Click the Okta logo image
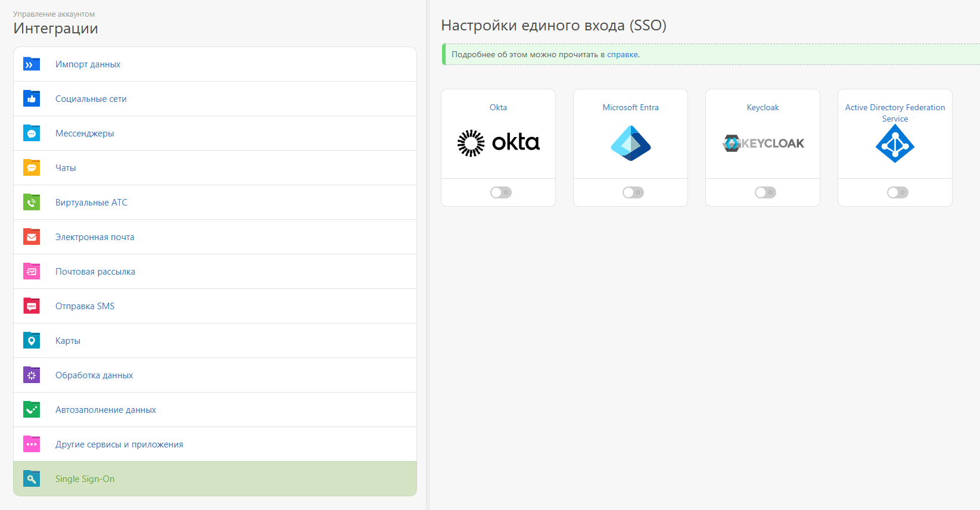The height and width of the screenshot is (510, 980). point(498,143)
